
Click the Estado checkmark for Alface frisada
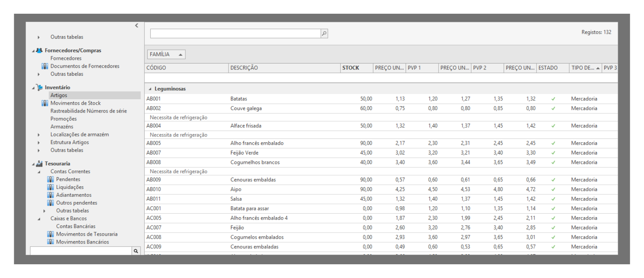[553, 126]
